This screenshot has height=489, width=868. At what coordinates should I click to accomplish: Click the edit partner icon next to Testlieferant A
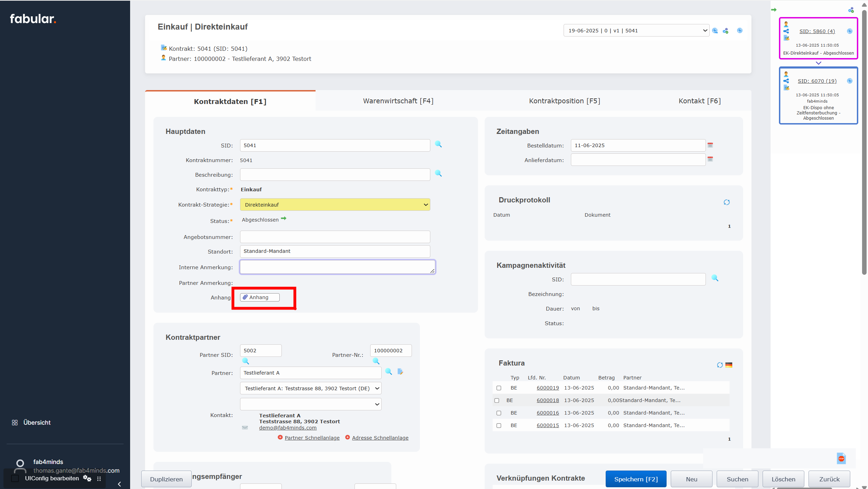click(400, 372)
